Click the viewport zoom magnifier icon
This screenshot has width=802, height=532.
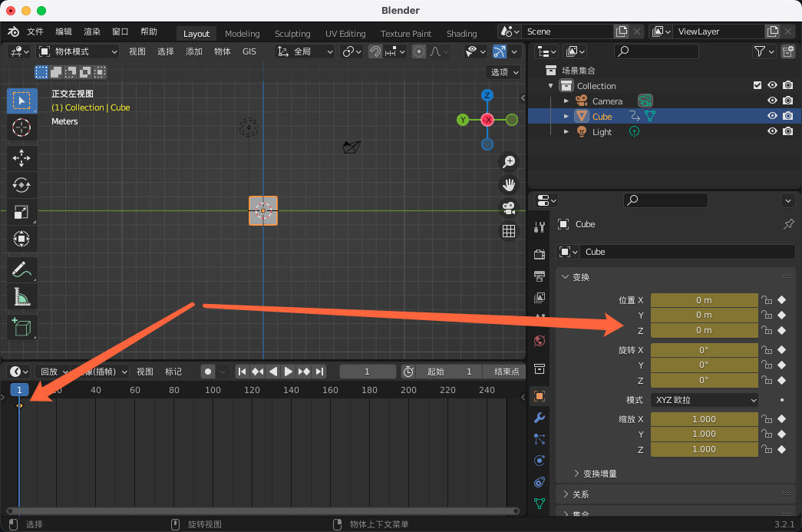coord(509,162)
